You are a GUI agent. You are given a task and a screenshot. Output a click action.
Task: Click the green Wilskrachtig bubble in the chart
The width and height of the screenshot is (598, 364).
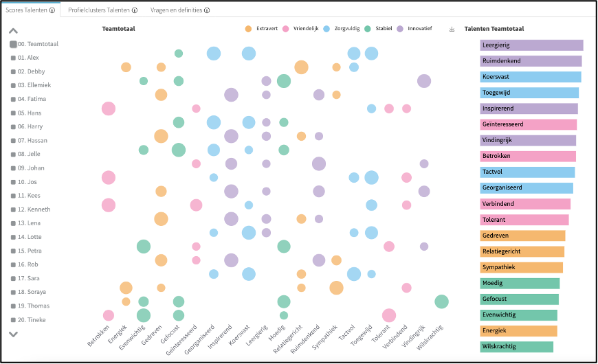[x=441, y=302]
